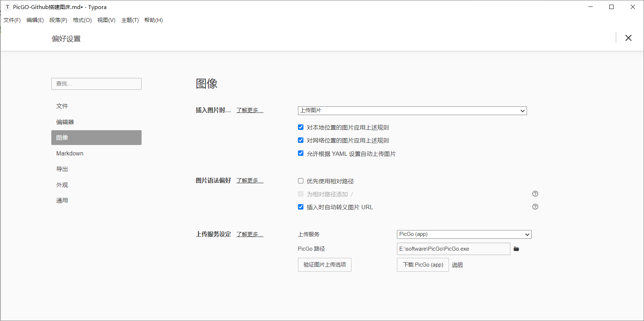
Task: Open 了解更多 link beside 插入图片时
Action: [x=250, y=110]
